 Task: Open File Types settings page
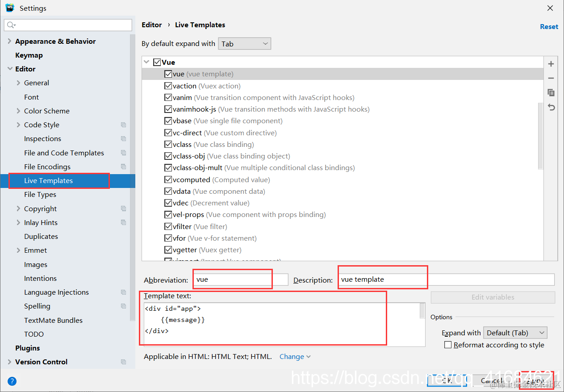(40, 195)
